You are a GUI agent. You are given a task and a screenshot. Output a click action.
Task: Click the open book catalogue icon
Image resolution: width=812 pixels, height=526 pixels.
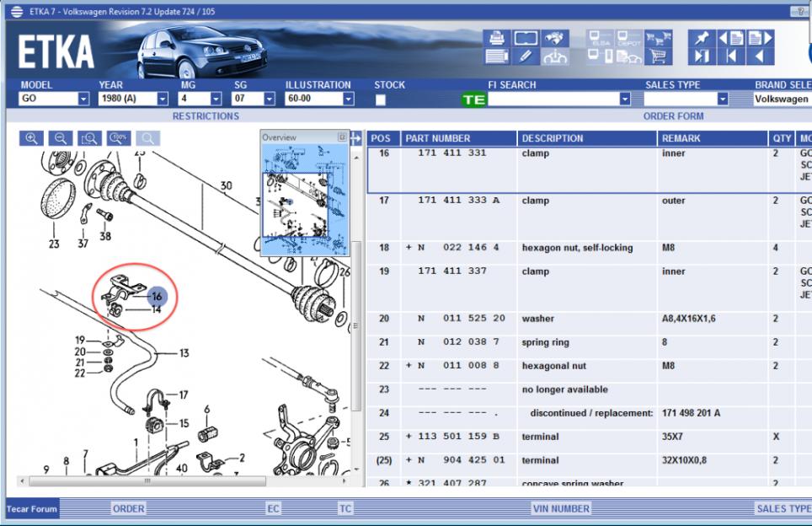coord(525,38)
